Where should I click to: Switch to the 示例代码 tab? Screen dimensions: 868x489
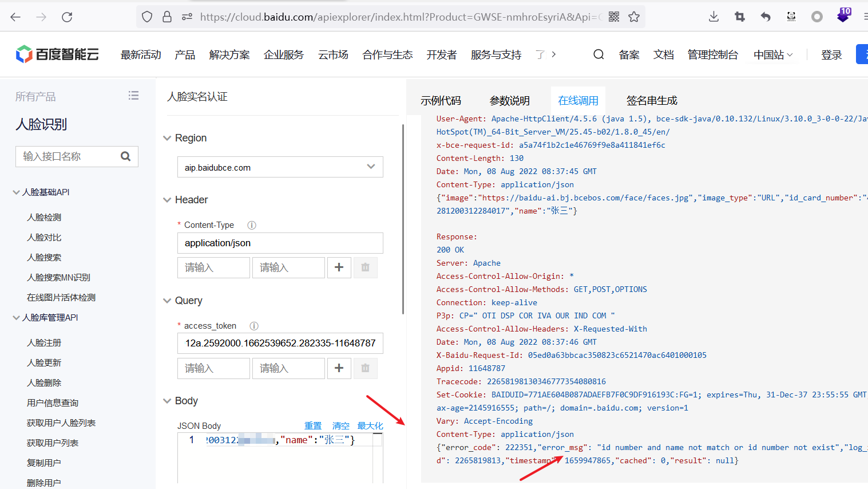[441, 101]
